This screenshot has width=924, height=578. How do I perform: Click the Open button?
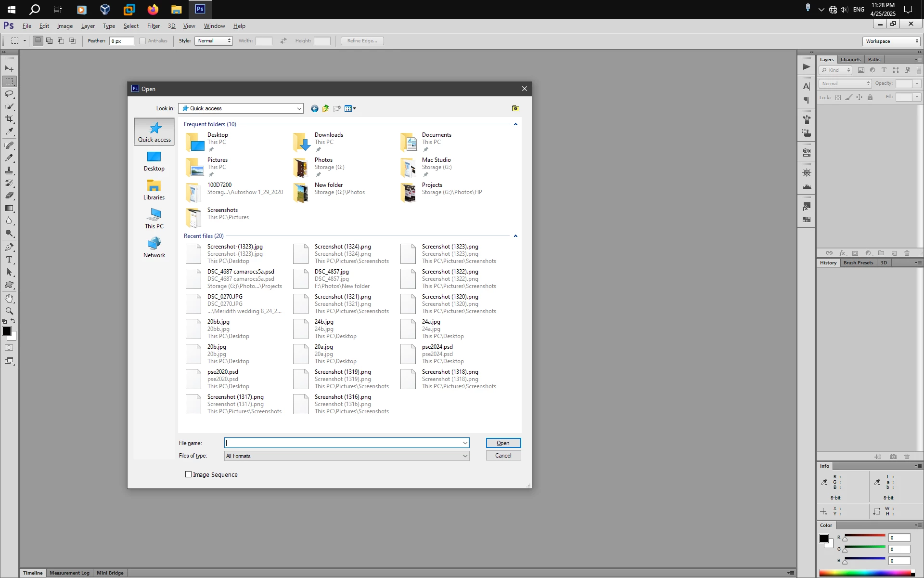503,443
